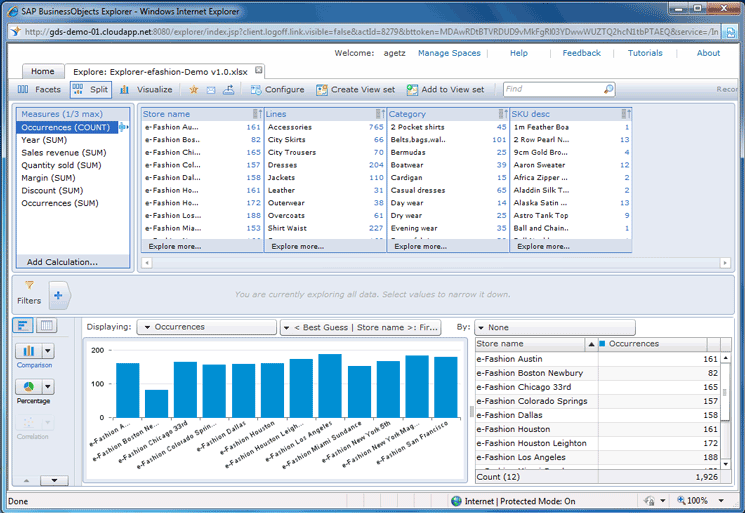745x513 pixels.
Task: Open the Feedback link
Action: pyautogui.click(x=582, y=53)
